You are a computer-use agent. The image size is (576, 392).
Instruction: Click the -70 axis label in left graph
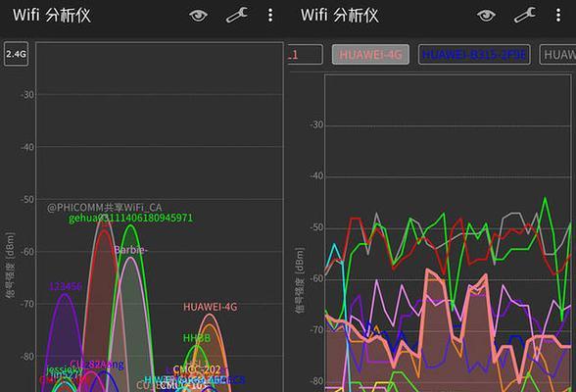27,304
